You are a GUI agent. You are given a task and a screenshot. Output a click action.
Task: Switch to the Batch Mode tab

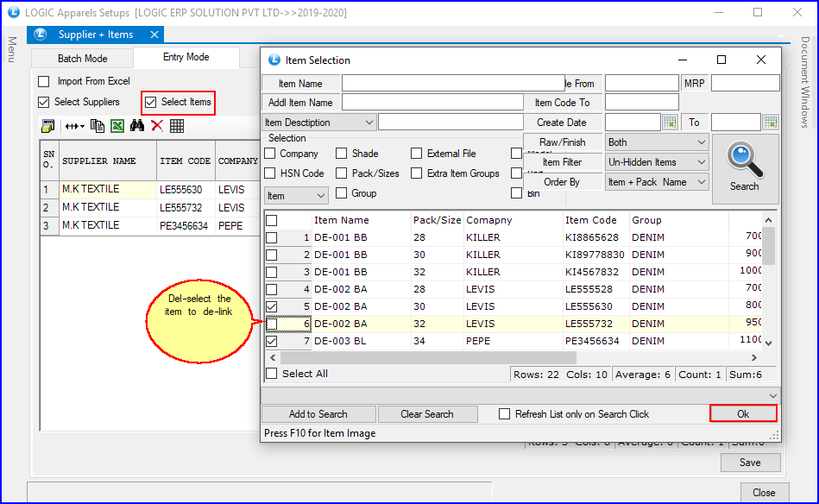point(83,58)
